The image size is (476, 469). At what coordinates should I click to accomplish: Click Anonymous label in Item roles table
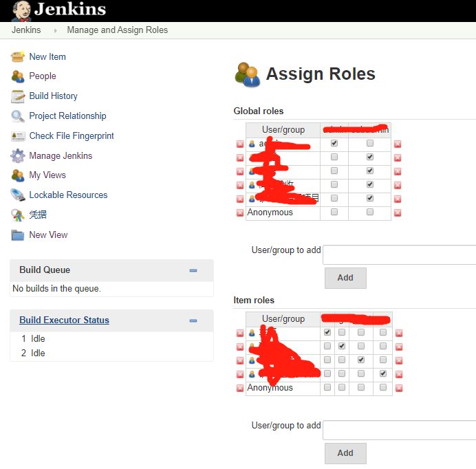click(x=270, y=388)
